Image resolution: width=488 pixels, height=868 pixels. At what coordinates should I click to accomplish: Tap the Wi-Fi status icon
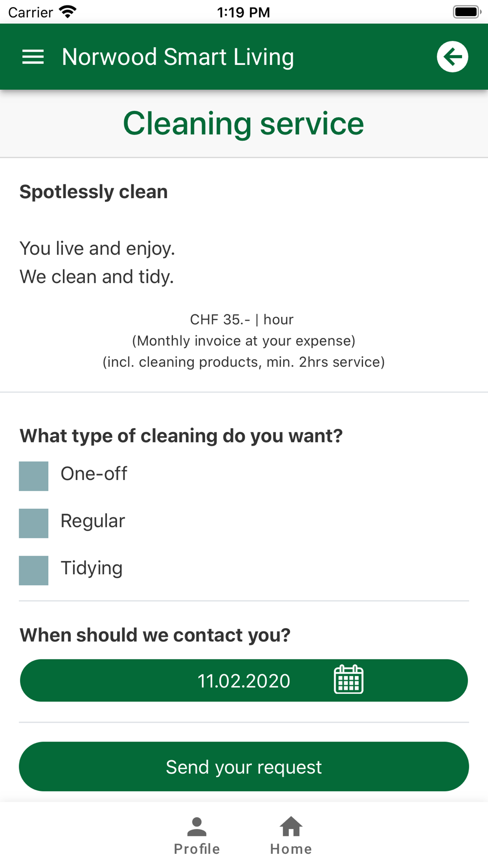tap(67, 12)
